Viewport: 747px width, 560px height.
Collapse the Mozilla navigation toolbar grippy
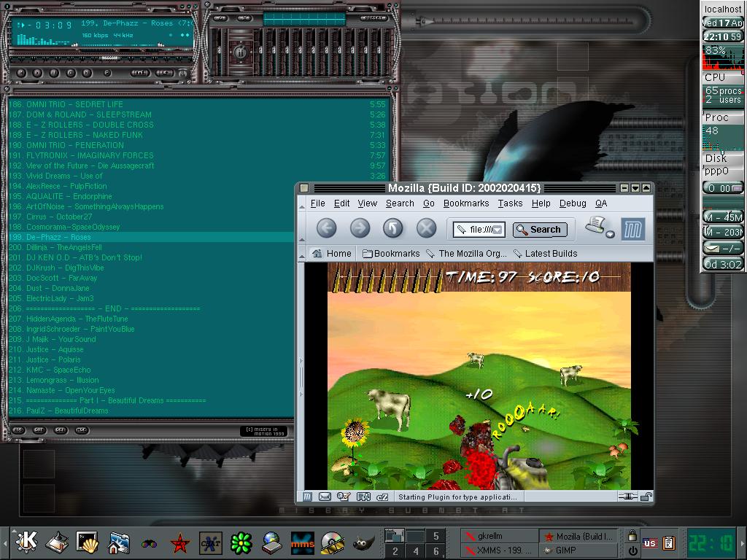pos(301,229)
